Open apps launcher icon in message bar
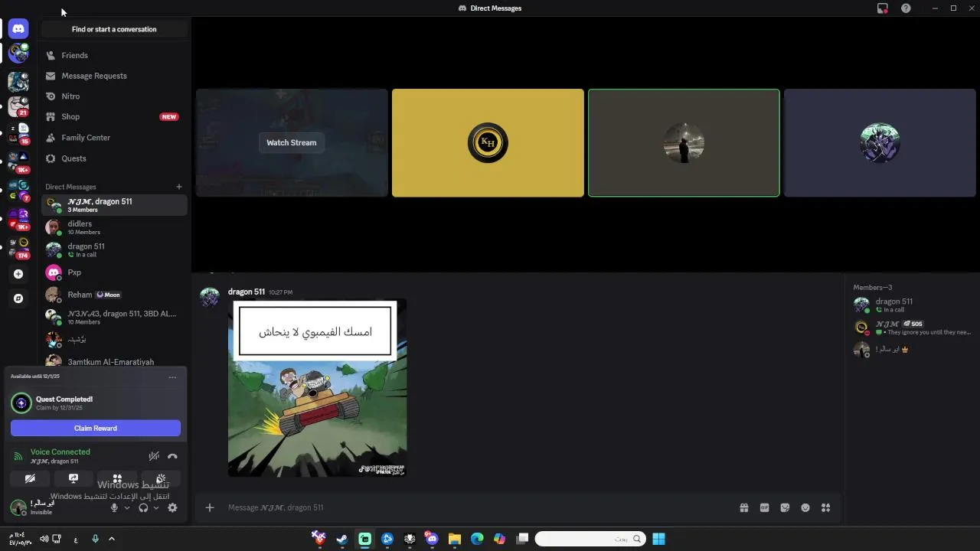The height and width of the screenshot is (551, 980). coord(825,507)
